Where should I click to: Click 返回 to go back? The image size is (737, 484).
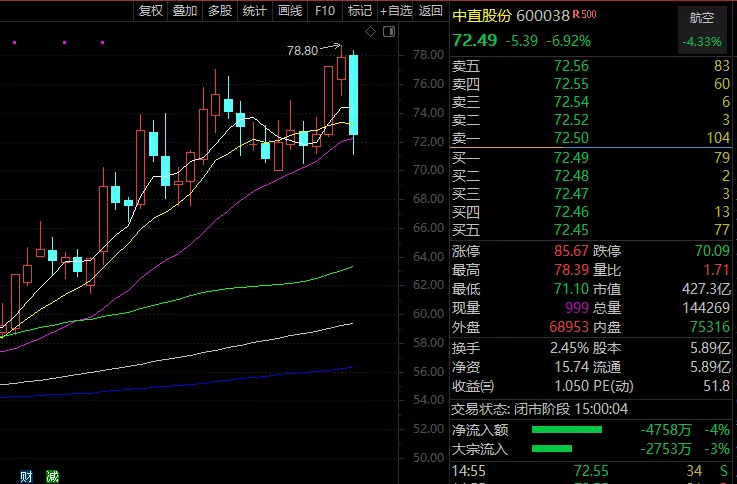point(431,11)
